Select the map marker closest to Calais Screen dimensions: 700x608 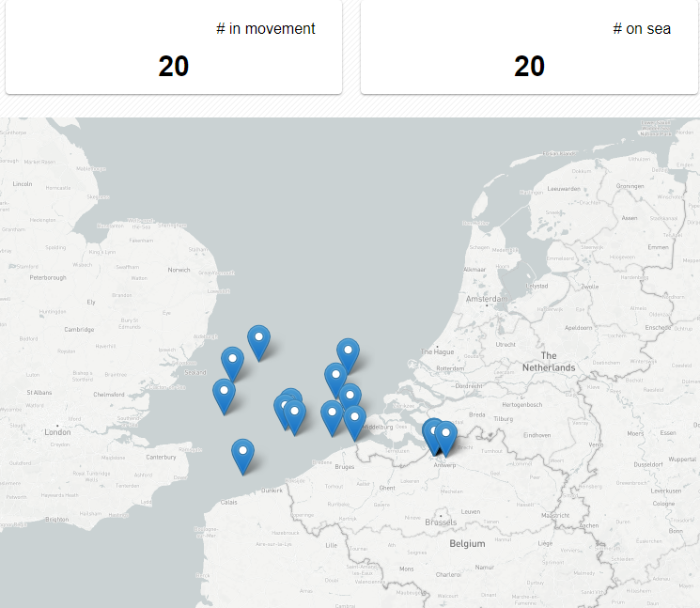(x=242, y=454)
